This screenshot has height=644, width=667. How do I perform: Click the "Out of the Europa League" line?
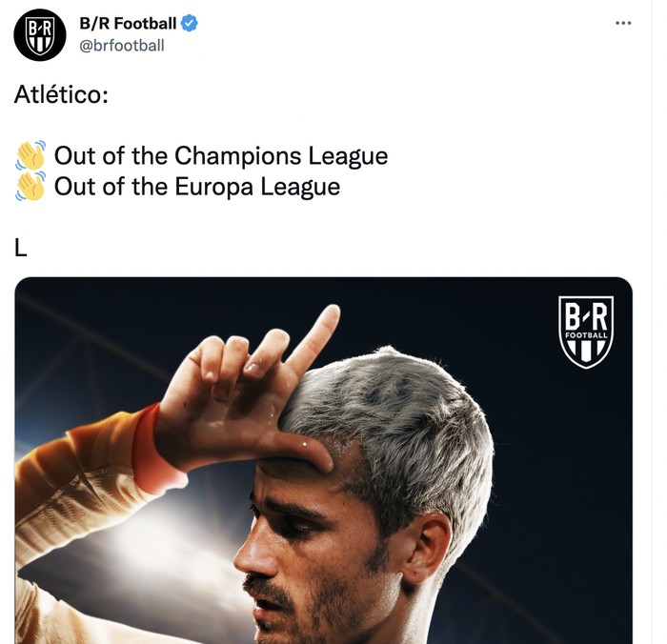click(197, 187)
